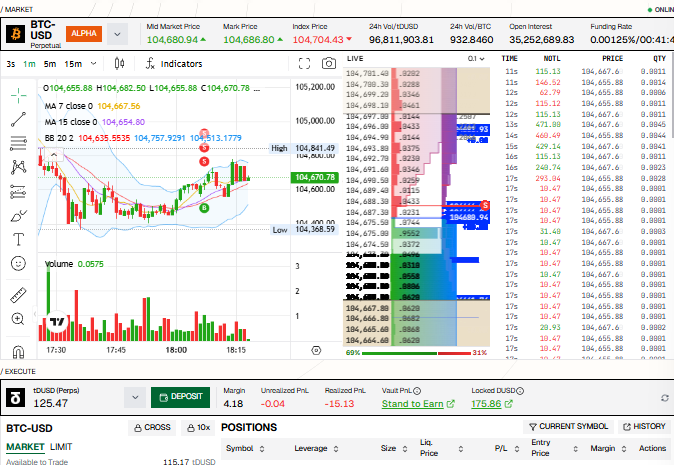
Task: Switch to the 15m timeframe
Action: pyautogui.click(x=73, y=64)
